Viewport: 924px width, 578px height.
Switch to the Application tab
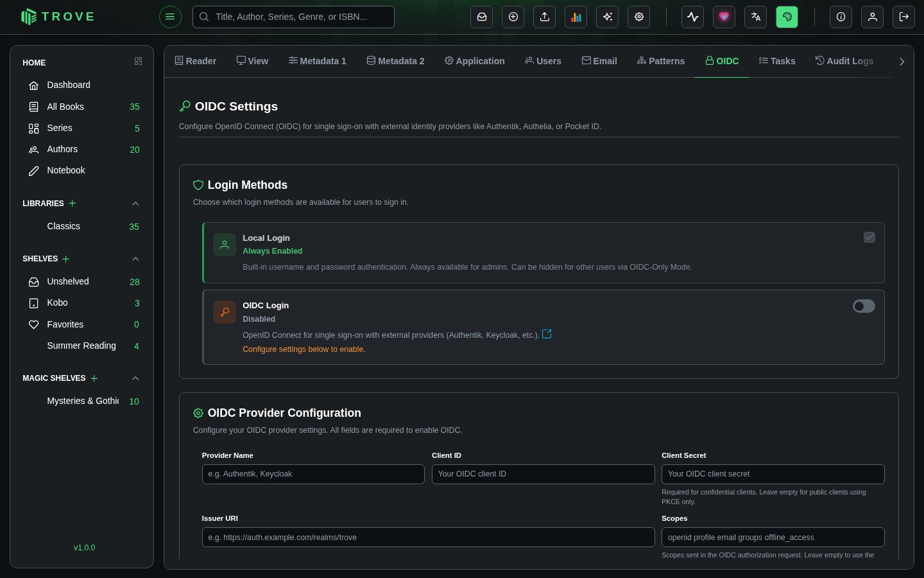point(475,61)
